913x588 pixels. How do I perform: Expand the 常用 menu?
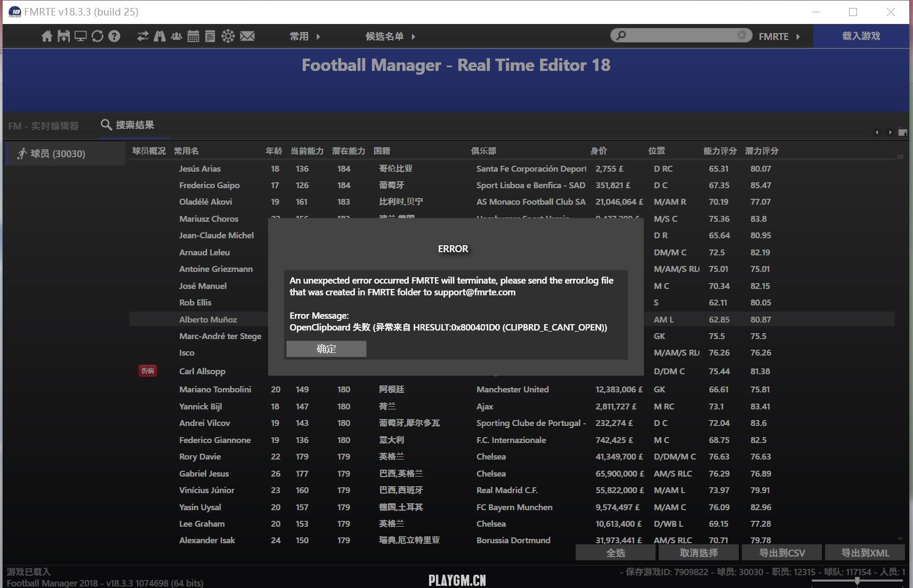(x=305, y=36)
